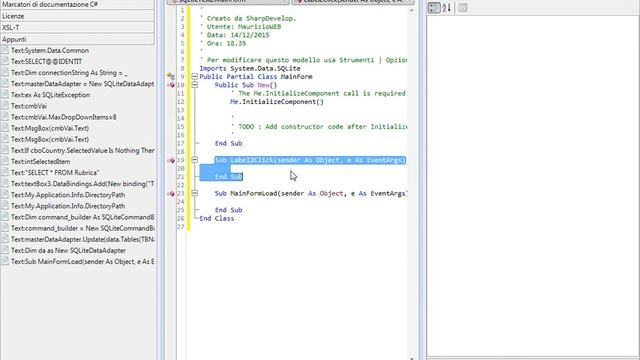640x360 pixels.
Task: Open the class selector dropdown above editor
Action: tap(228, 2)
